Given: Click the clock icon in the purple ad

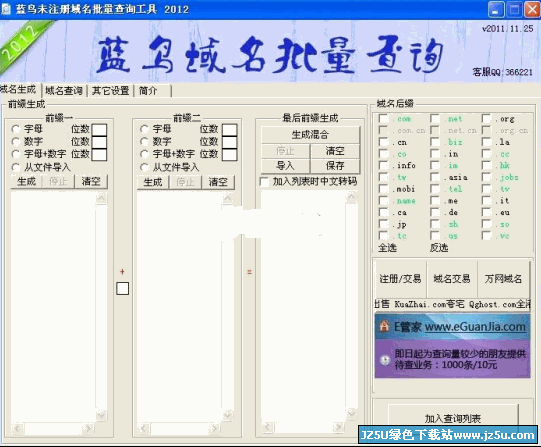Looking at the screenshot, I should pos(384,360).
